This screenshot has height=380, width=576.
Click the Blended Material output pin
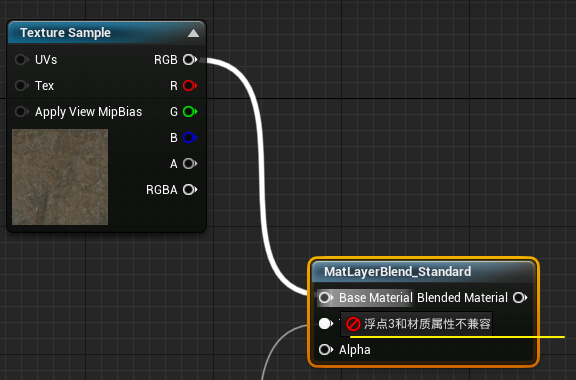click(x=520, y=297)
